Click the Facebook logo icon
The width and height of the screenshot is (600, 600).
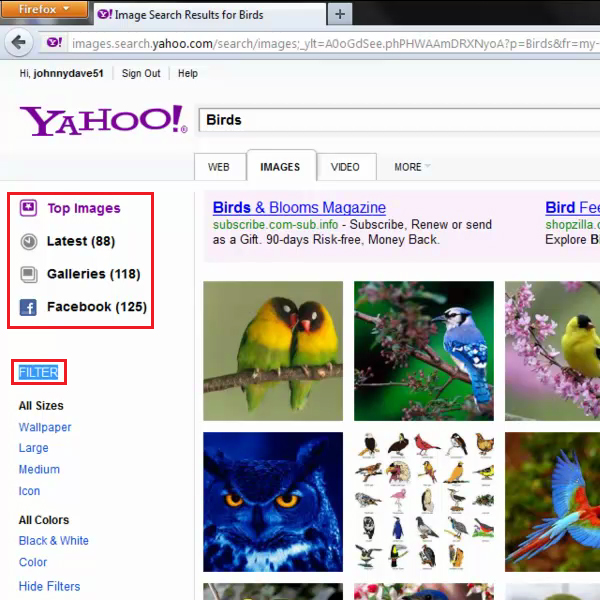tap(28, 307)
